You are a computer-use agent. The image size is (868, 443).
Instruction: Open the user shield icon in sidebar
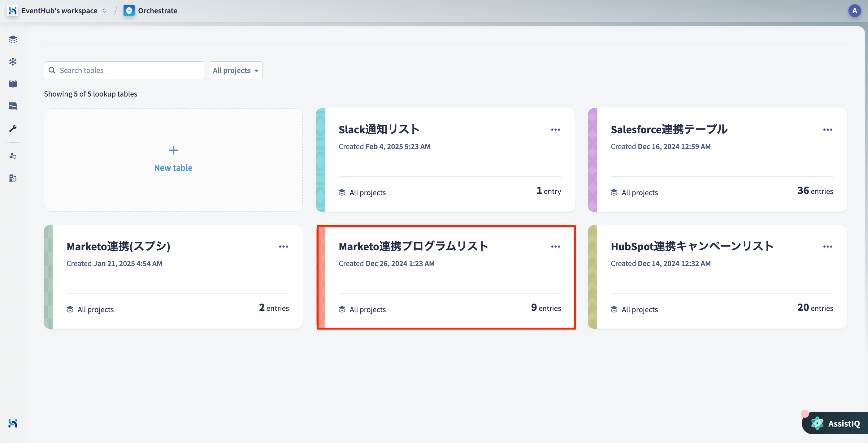tap(13, 156)
